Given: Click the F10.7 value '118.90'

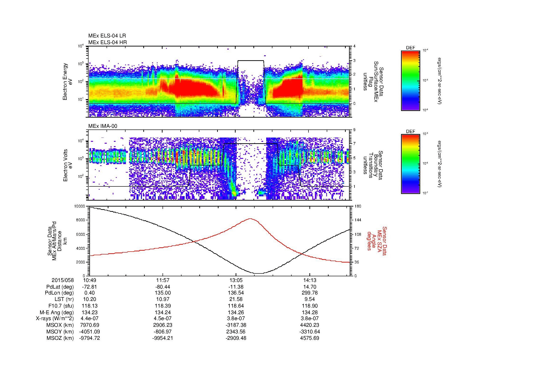Looking at the screenshot, I should pos(310,306).
